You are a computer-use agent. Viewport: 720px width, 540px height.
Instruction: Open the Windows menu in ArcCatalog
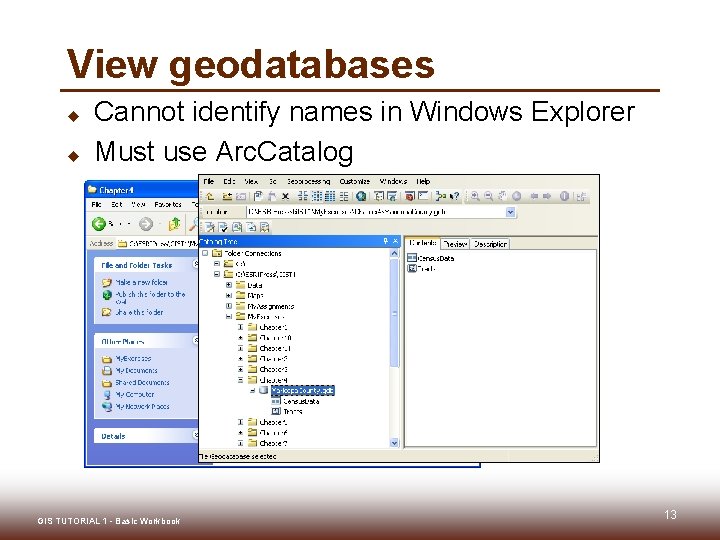click(x=393, y=181)
